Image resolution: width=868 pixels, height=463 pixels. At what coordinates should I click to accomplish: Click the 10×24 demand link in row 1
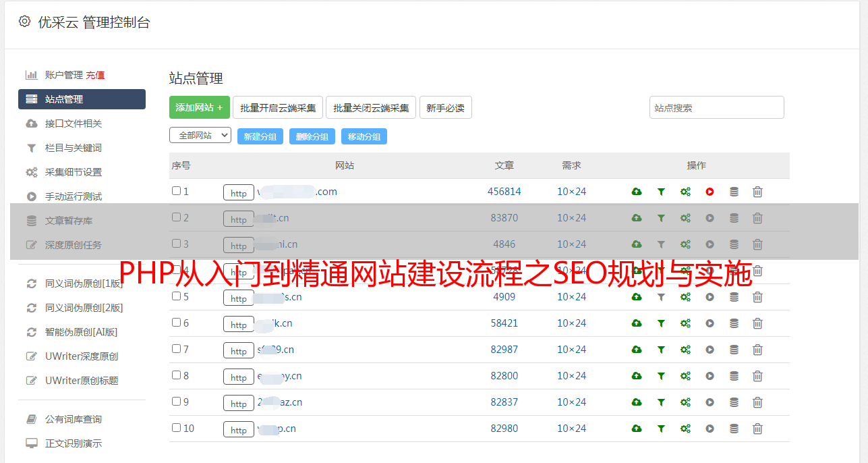(x=572, y=192)
